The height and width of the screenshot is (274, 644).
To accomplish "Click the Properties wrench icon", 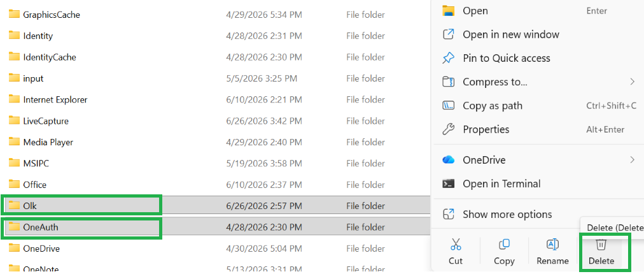I will click(x=448, y=129).
